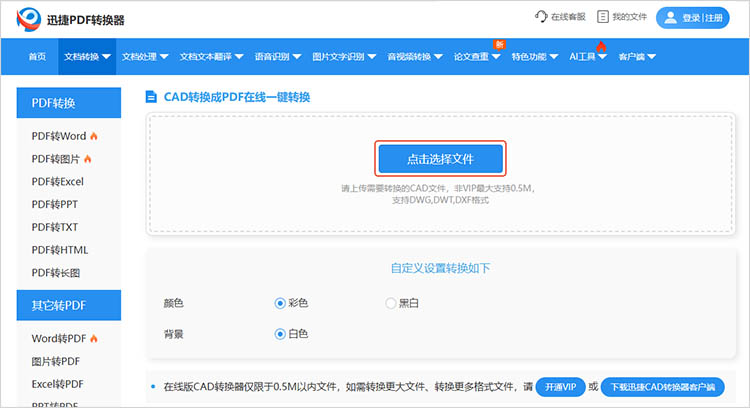Click the 点击选择文件 upload button

click(441, 159)
